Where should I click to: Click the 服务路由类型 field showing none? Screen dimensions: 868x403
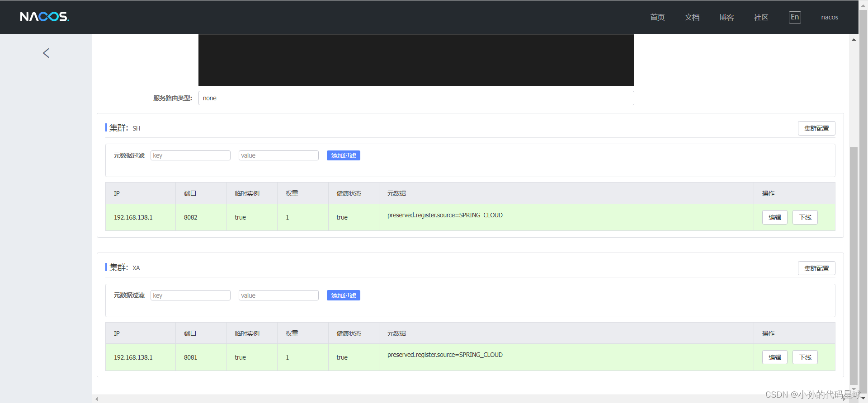click(x=416, y=98)
